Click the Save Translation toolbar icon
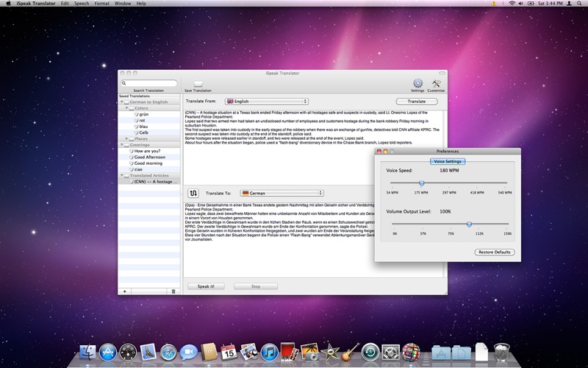The width and height of the screenshot is (588, 368). point(198,83)
